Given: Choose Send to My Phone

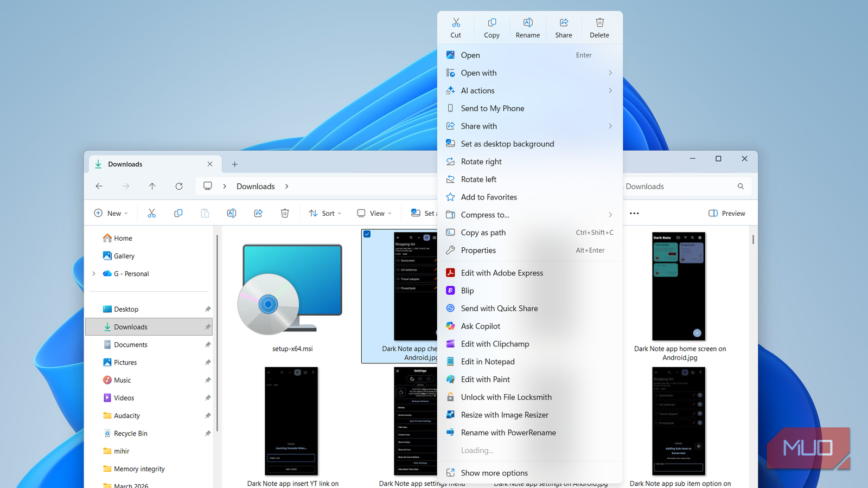Looking at the screenshot, I should coord(530,108).
